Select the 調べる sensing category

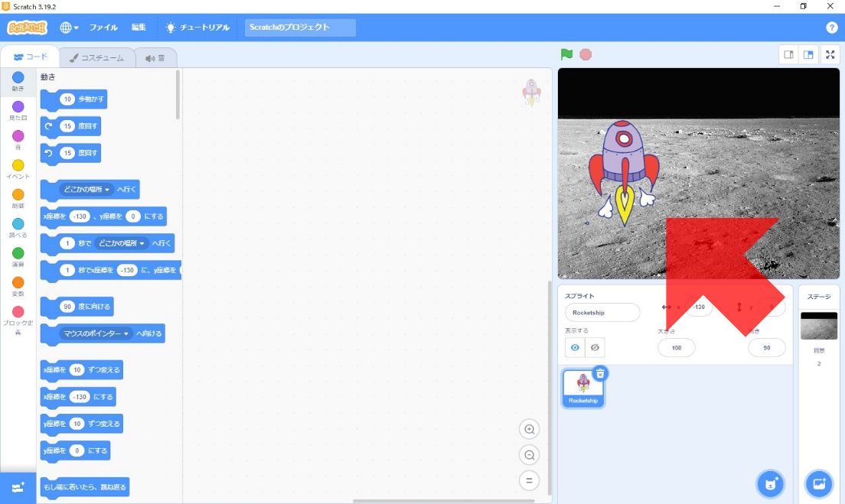18,228
